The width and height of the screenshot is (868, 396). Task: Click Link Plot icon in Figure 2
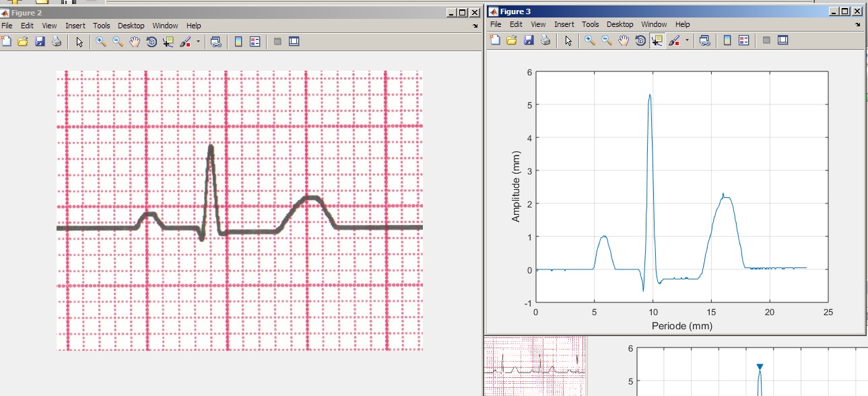[x=215, y=42]
